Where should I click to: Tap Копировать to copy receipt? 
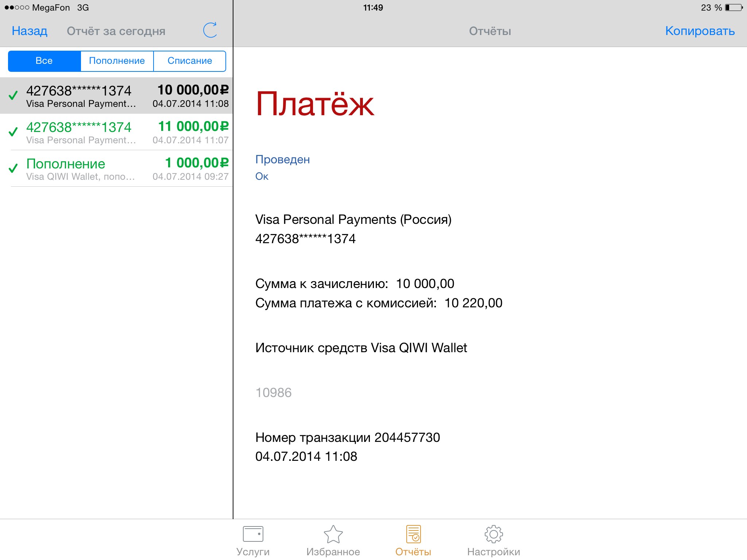point(700,31)
